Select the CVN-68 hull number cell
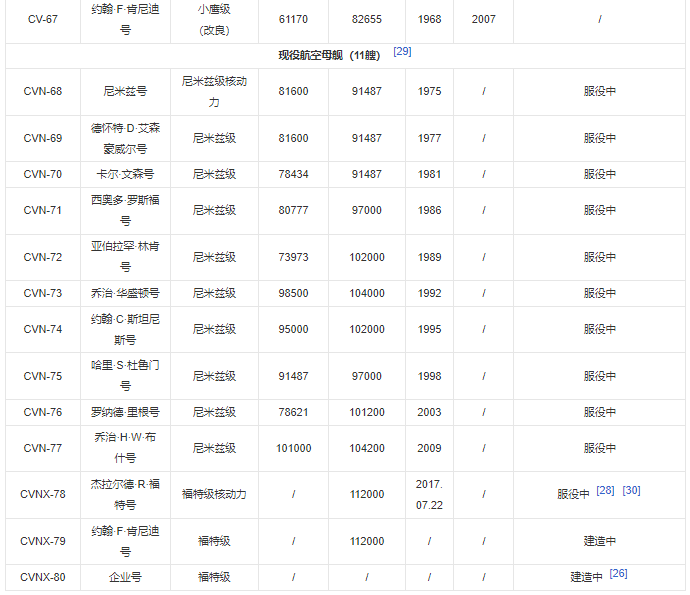The image size is (690, 595). (x=43, y=91)
